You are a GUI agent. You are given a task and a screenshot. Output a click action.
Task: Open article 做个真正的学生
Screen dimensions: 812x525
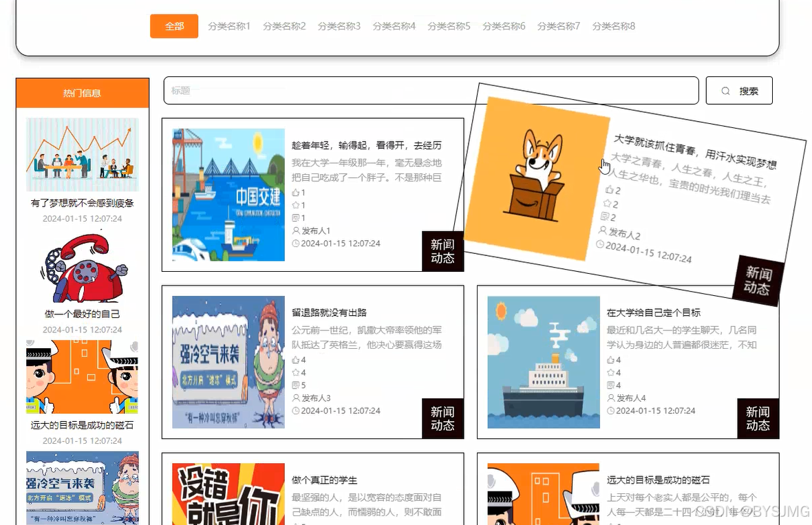pos(325,480)
